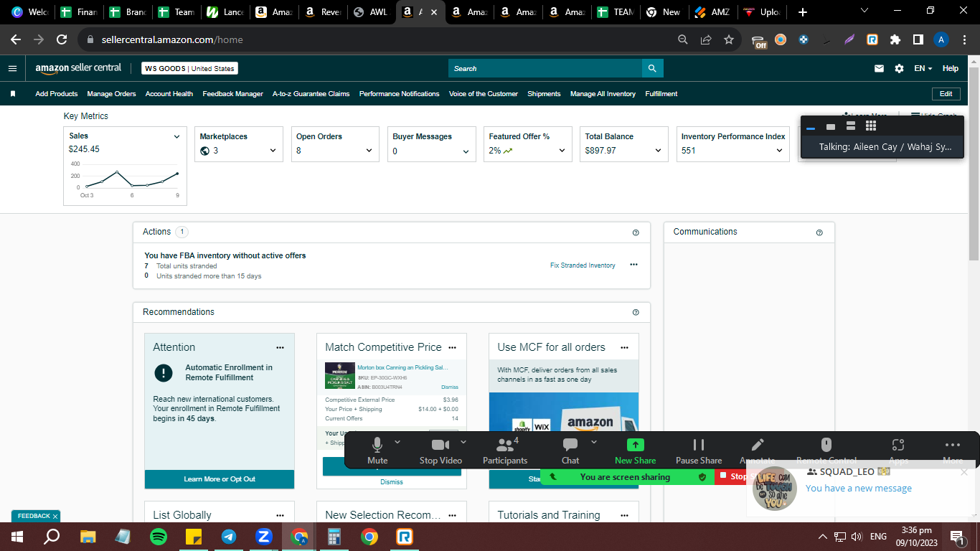Mute the microphone in Zoom

[377, 451]
